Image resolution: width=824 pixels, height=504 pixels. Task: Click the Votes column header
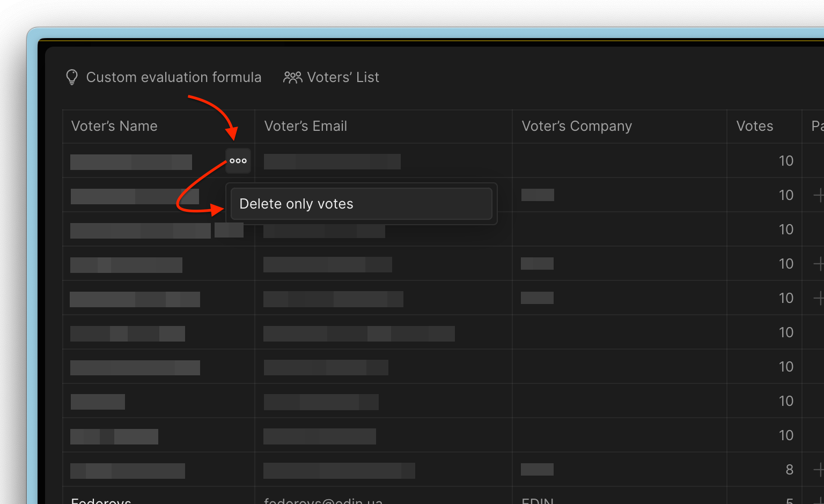point(754,126)
